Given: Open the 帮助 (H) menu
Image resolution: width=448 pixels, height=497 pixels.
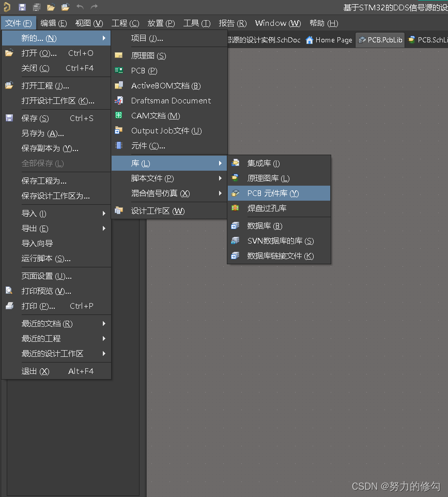Looking at the screenshot, I should pos(323,23).
